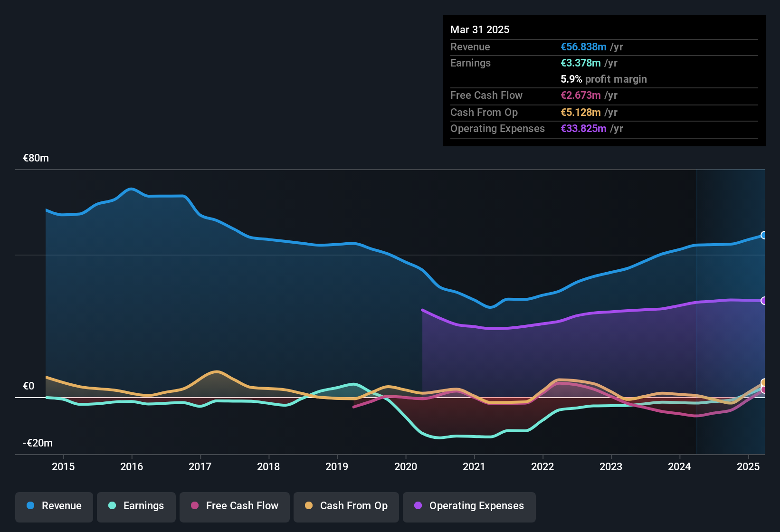Click the orange Cash From Op endpoint marker
The image size is (780, 532).
764,382
